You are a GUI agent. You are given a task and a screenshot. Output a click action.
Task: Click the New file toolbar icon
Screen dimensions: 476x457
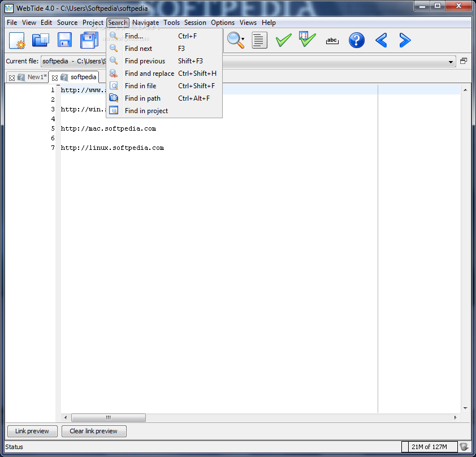(x=17, y=40)
